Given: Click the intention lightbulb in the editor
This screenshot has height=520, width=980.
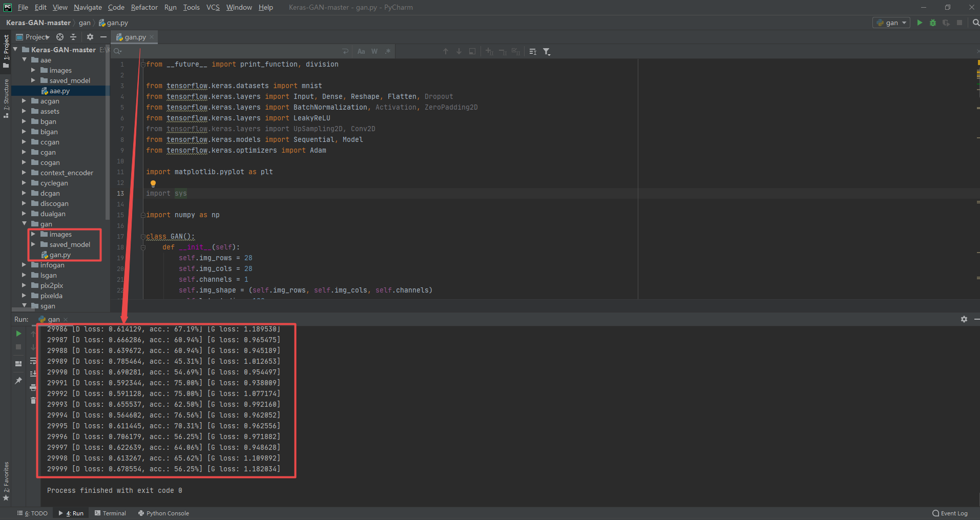Looking at the screenshot, I should [x=153, y=183].
